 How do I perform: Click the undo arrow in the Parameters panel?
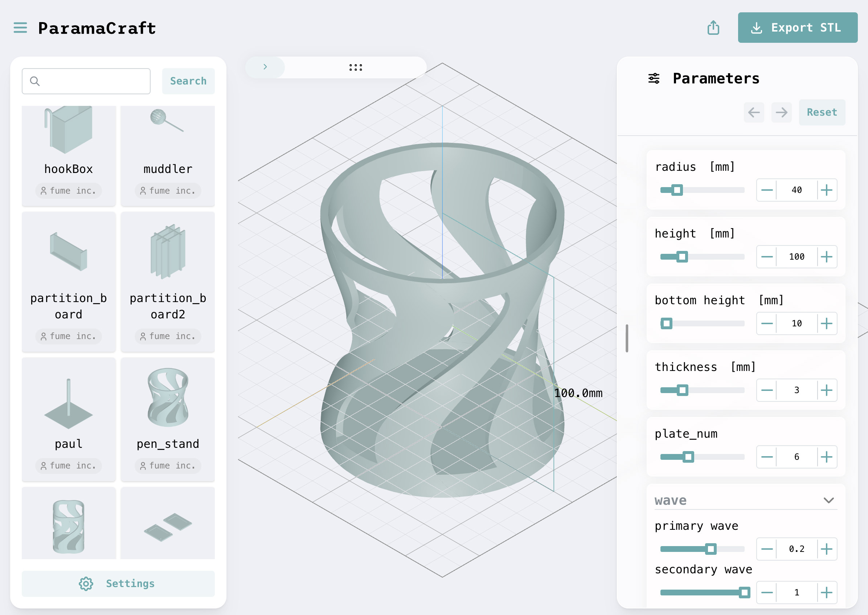click(754, 112)
